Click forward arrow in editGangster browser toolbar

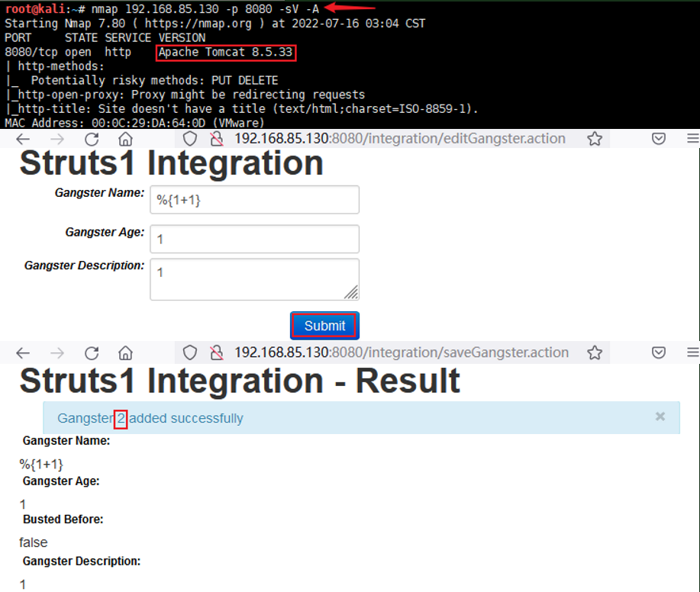57,139
